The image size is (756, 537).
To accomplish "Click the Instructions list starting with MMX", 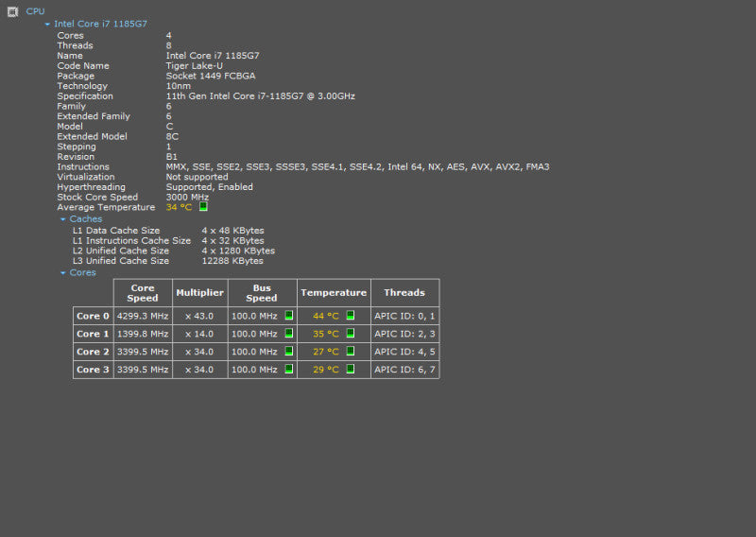I will 358,167.
